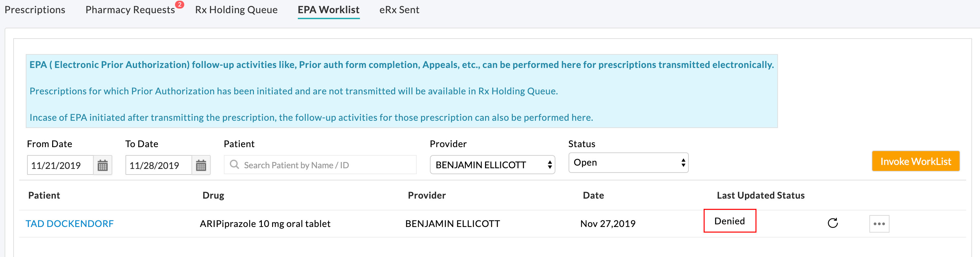The height and width of the screenshot is (257, 980).
Task: Open patient TAD DOCKENDORF link
Action: click(x=70, y=224)
